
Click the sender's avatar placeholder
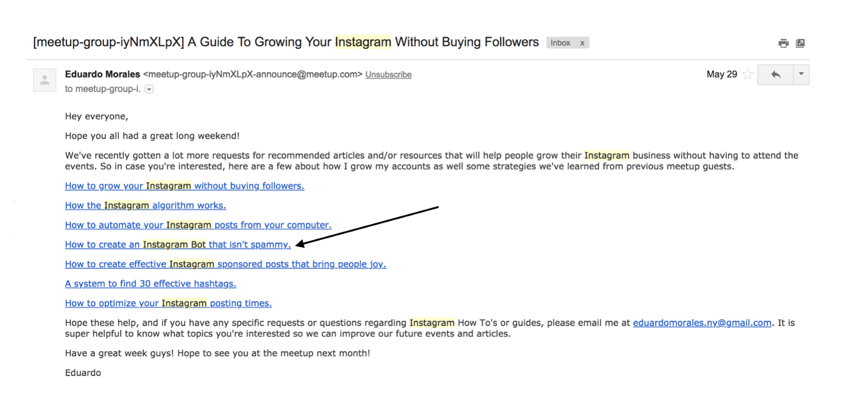click(x=44, y=80)
